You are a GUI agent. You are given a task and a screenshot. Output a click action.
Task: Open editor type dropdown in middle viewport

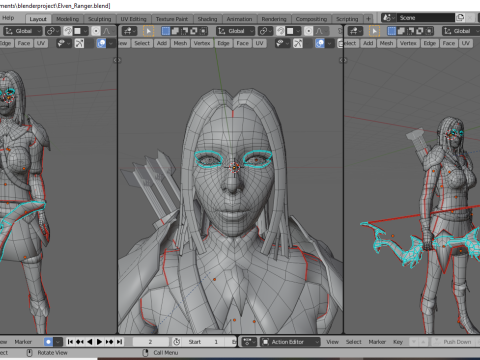tap(129, 31)
